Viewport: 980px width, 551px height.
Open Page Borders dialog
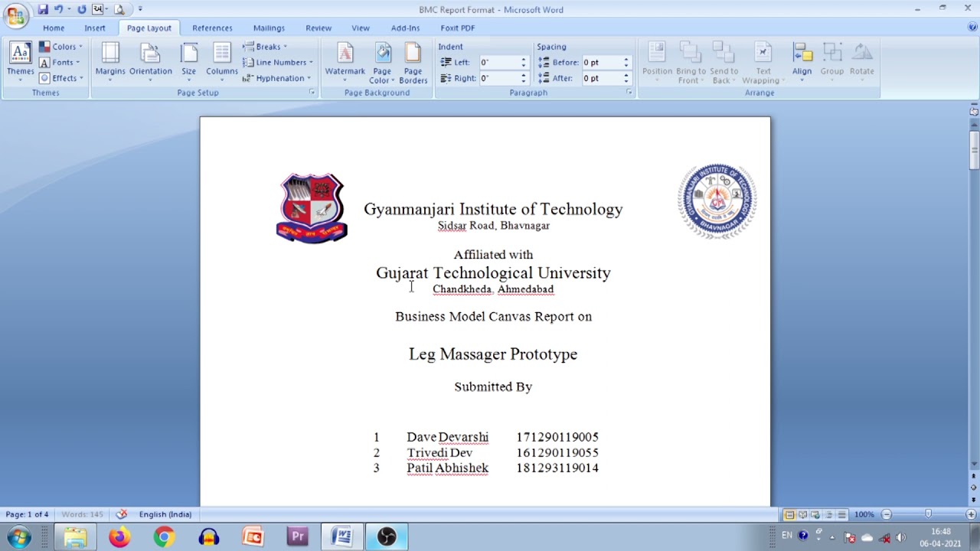tap(413, 63)
